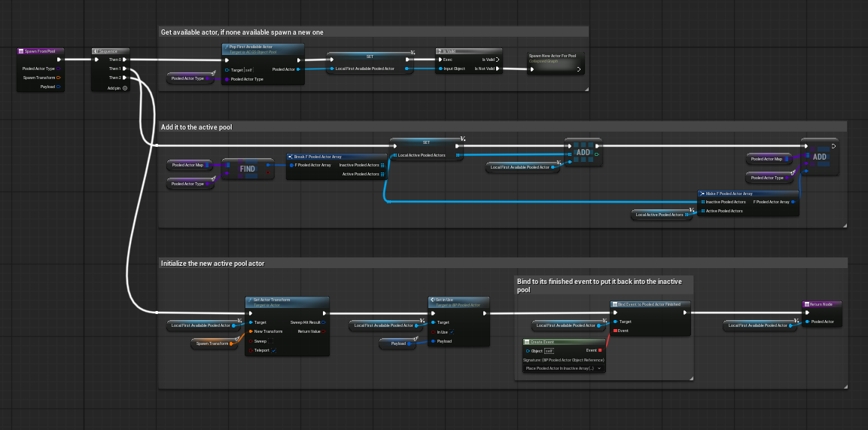868x430 pixels.
Task: Open the Place Pooled Actor In Inactive Array dropdown
Action: 563,368
